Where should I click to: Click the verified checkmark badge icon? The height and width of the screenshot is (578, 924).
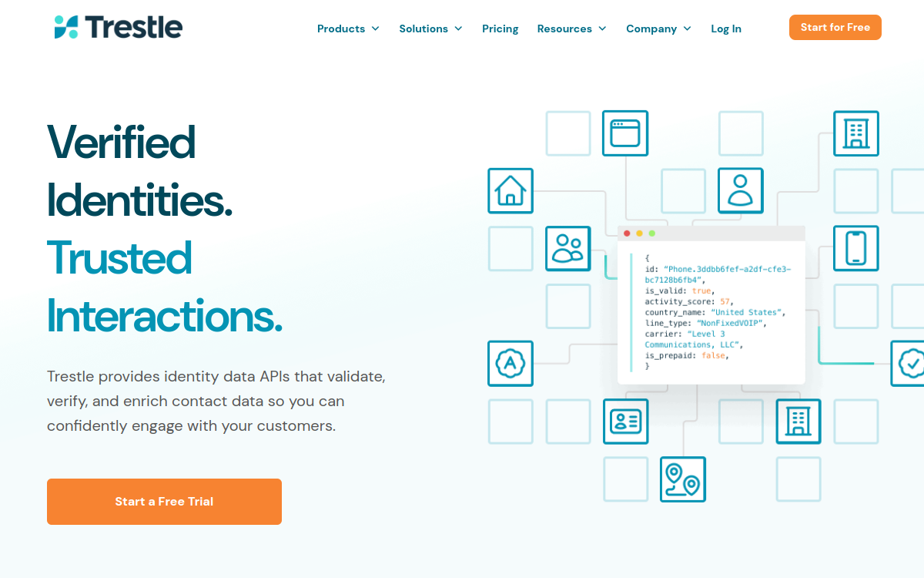(909, 364)
